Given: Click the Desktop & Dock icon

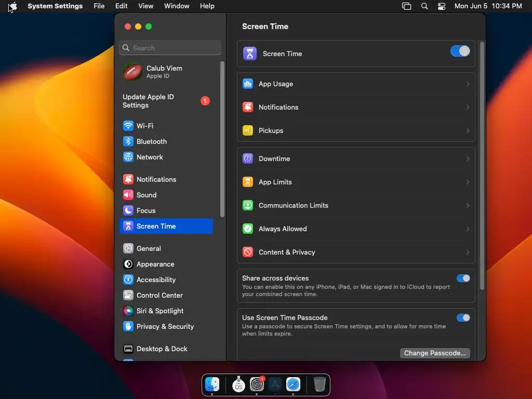Looking at the screenshot, I should 128,349.
